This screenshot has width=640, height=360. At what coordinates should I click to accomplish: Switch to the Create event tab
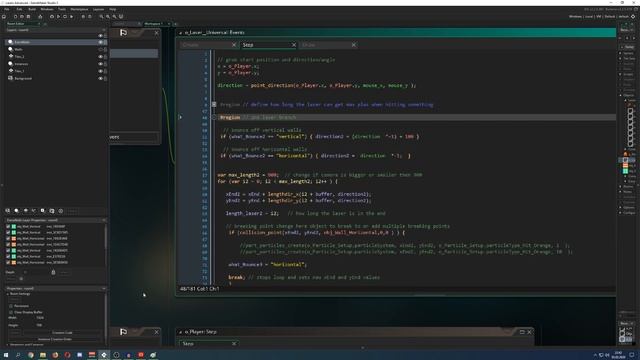pyautogui.click(x=208, y=45)
